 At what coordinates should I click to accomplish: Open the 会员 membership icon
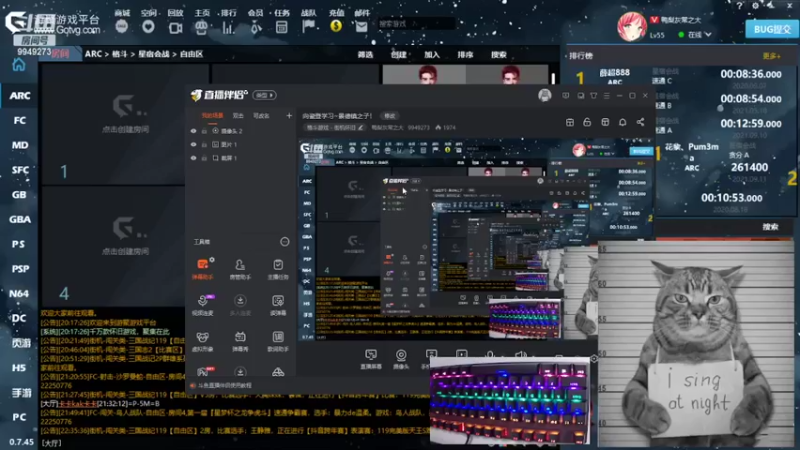coord(255,27)
